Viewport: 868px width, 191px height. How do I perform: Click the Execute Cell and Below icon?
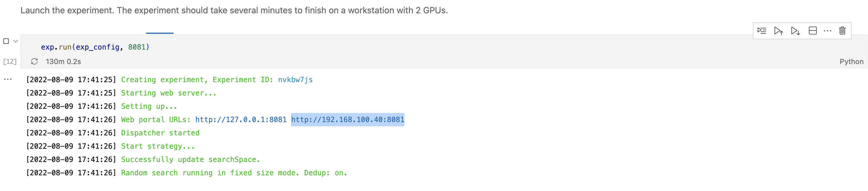796,30
